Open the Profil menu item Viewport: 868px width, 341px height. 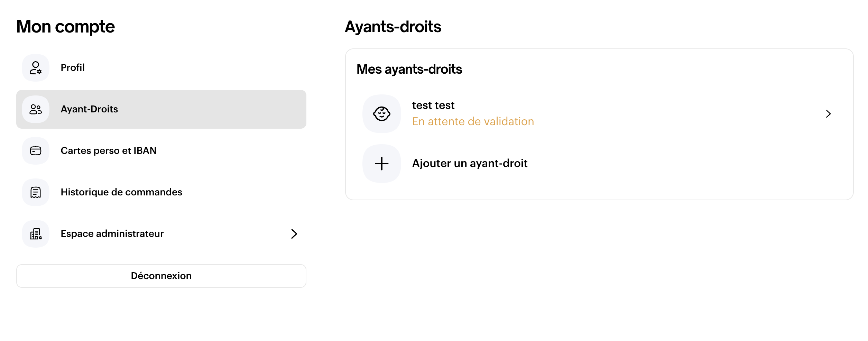tap(73, 68)
